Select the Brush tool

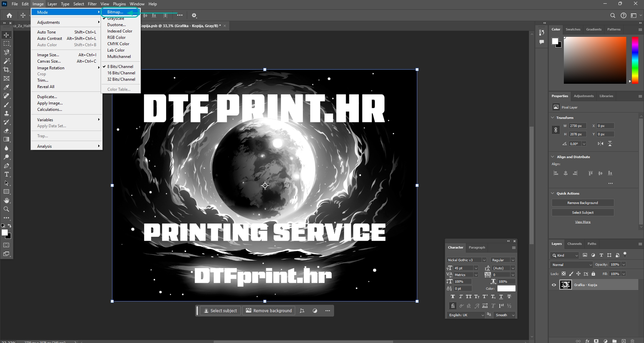click(6, 105)
